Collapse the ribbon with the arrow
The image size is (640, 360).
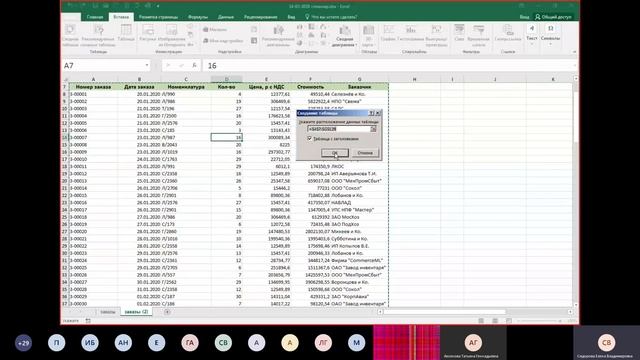point(574,52)
